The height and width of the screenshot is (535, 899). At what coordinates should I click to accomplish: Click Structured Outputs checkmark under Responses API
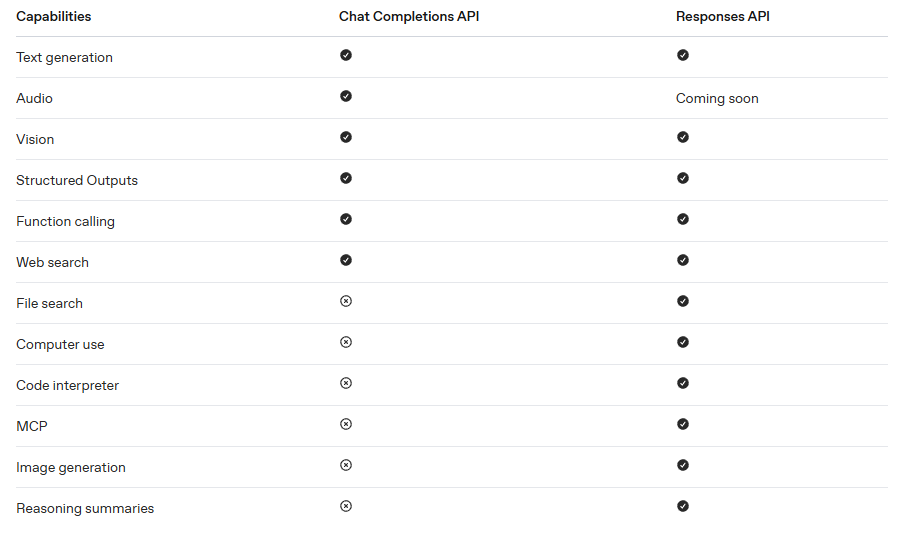pyautogui.click(x=683, y=178)
